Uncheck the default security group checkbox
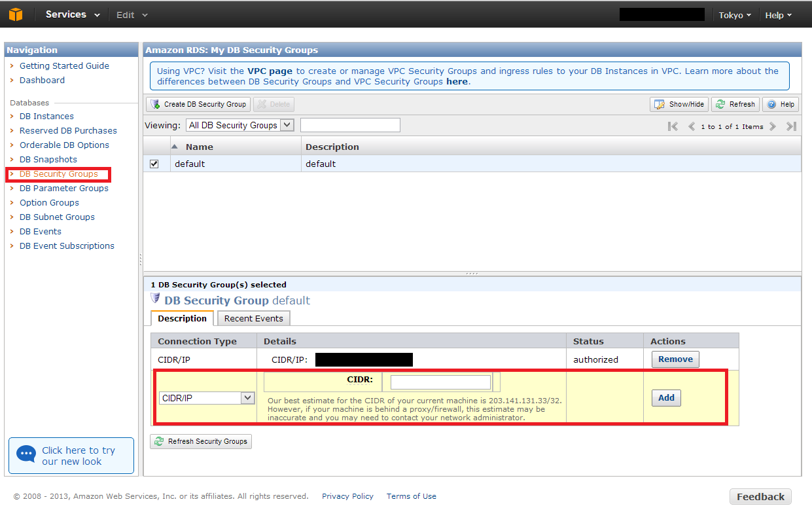 [x=154, y=164]
